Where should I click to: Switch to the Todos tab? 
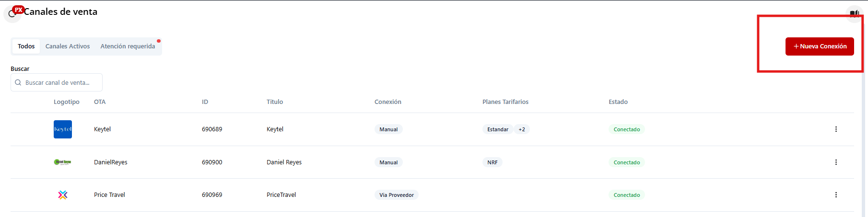26,46
